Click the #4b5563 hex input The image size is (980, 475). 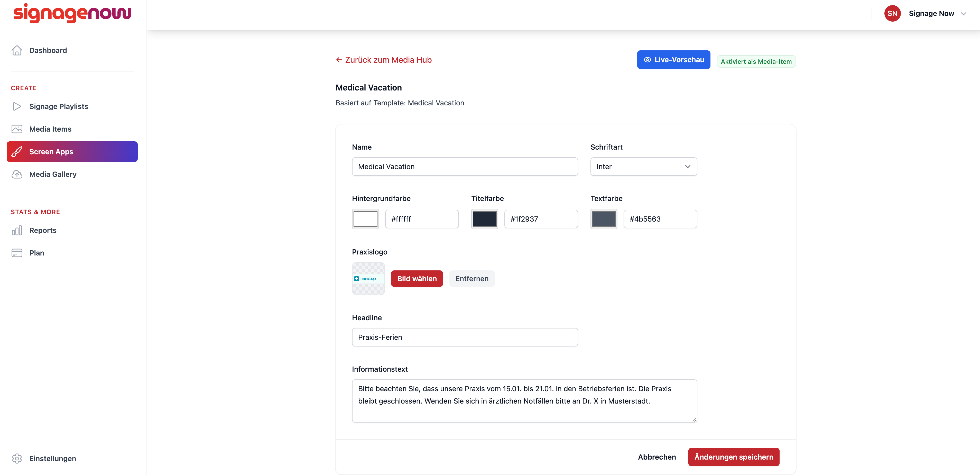pyautogui.click(x=660, y=219)
